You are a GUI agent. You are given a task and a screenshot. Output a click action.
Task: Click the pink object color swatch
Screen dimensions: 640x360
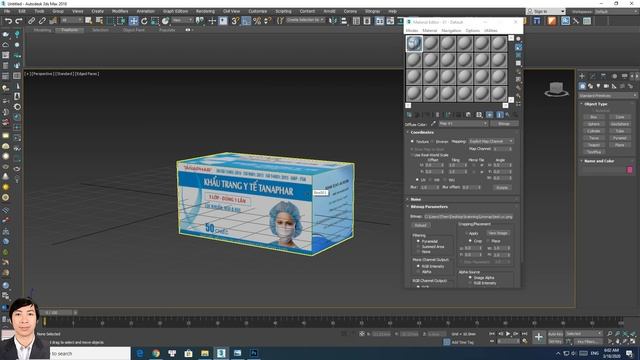coord(630,170)
